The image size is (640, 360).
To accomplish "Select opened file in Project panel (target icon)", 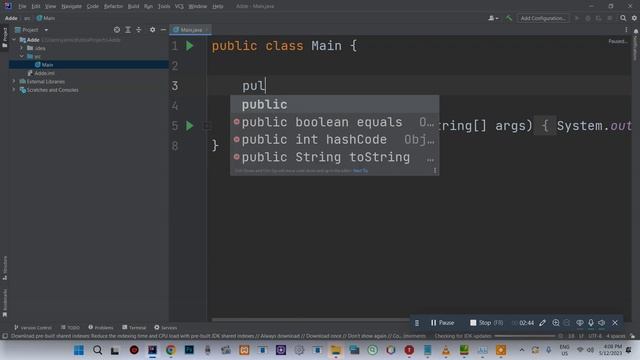I will (117, 30).
